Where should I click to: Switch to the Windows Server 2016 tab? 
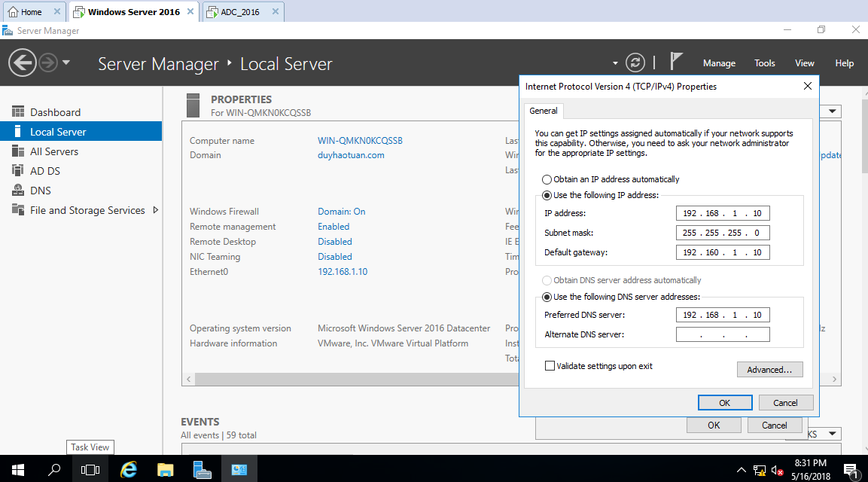[x=134, y=11]
